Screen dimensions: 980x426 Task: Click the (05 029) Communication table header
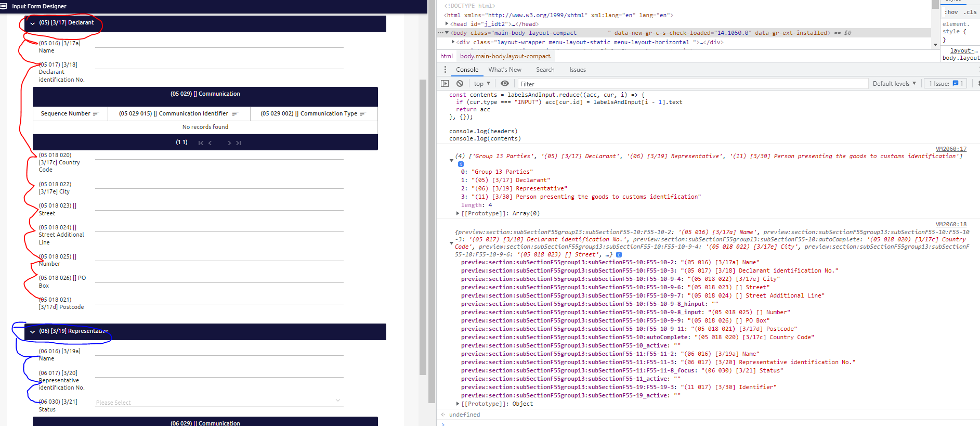pos(205,94)
